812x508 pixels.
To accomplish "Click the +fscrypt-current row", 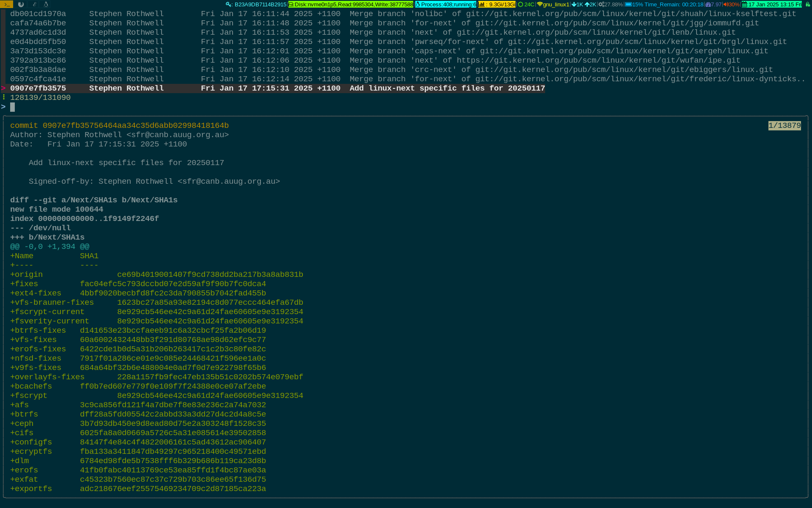I will click(156, 312).
